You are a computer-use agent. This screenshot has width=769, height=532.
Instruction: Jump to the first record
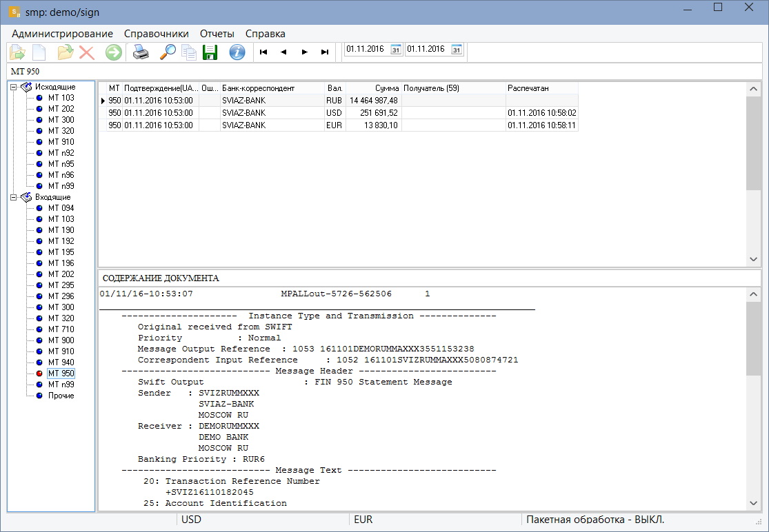click(263, 52)
